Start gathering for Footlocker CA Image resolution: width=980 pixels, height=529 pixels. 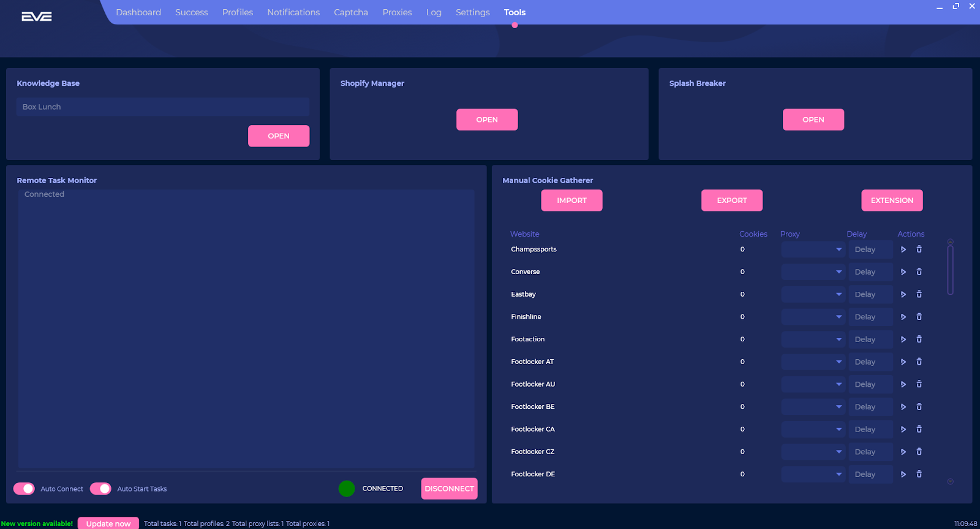coord(903,429)
